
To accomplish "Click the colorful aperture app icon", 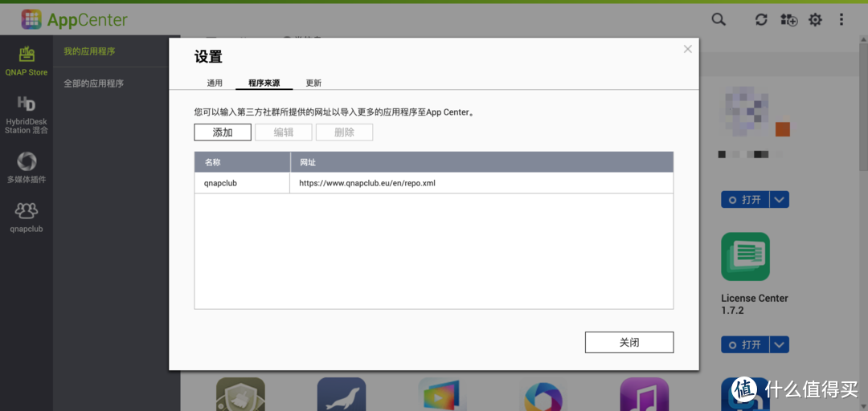I will pyautogui.click(x=543, y=394).
